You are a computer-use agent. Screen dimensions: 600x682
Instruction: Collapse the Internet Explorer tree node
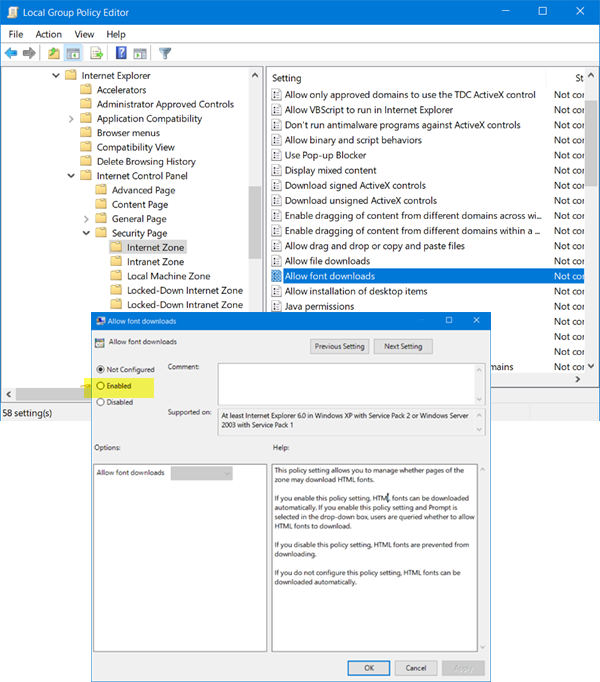point(56,75)
